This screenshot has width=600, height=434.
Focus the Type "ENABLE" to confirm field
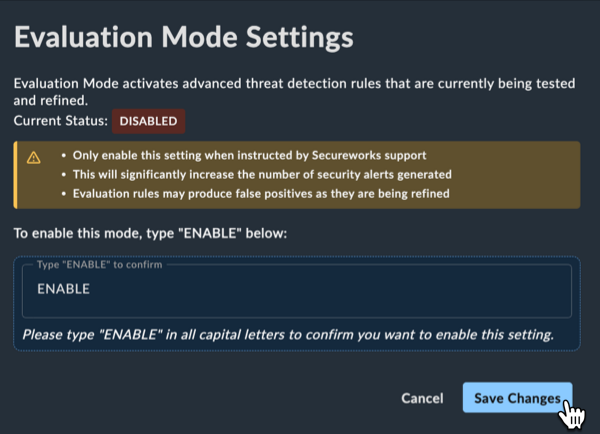(297, 291)
